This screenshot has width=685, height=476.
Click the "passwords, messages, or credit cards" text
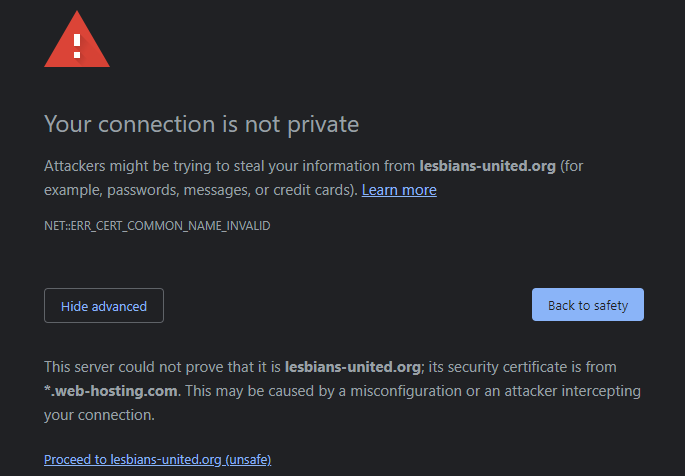pyautogui.click(x=232, y=190)
